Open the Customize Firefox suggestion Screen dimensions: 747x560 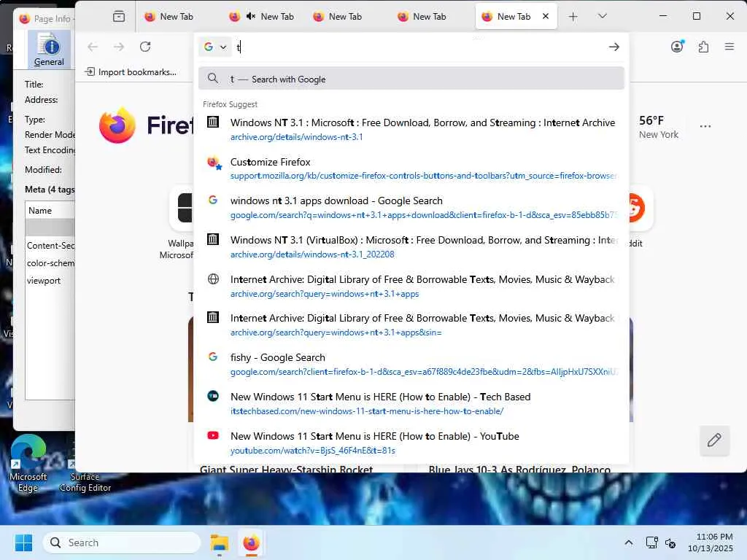tap(411, 168)
